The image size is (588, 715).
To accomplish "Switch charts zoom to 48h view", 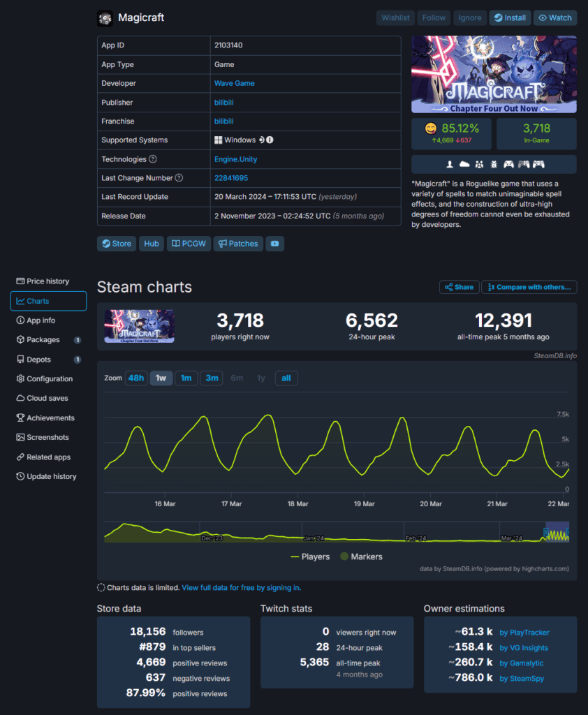I will pyautogui.click(x=135, y=377).
